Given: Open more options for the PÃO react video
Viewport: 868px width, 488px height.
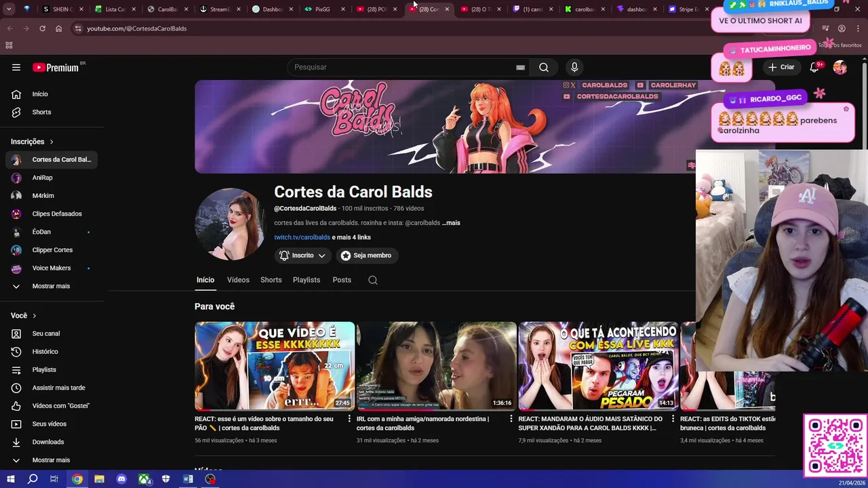Looking at the screenshot, I should (349, 419).
